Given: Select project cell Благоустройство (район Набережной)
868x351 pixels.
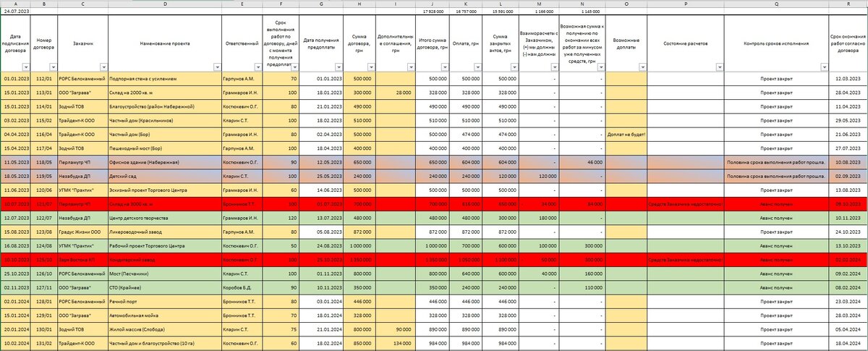Looking at the screenshot, I should tap(166, 106).
